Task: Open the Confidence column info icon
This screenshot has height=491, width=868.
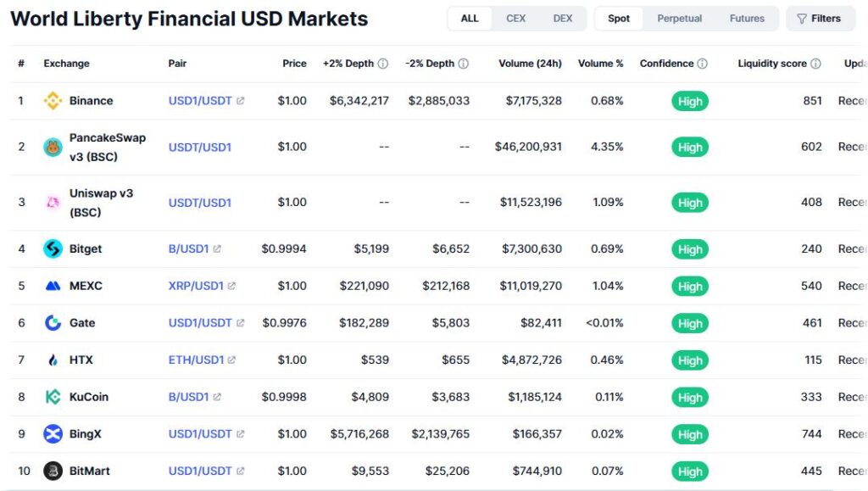Action: coord(702,63)
